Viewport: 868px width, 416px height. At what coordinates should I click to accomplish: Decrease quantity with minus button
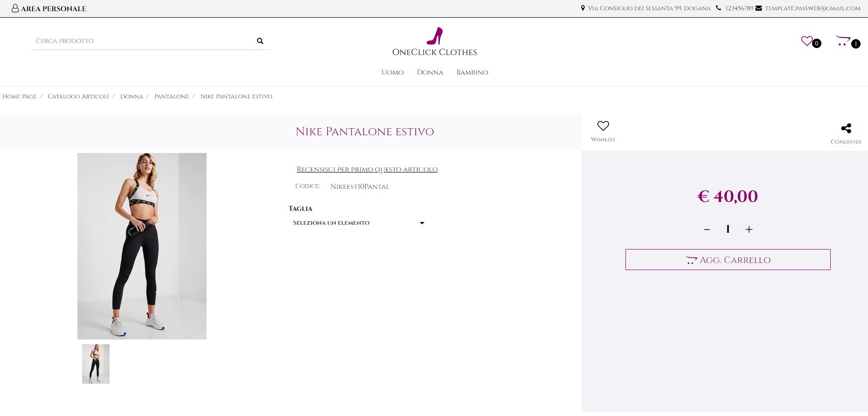[707, 229]
